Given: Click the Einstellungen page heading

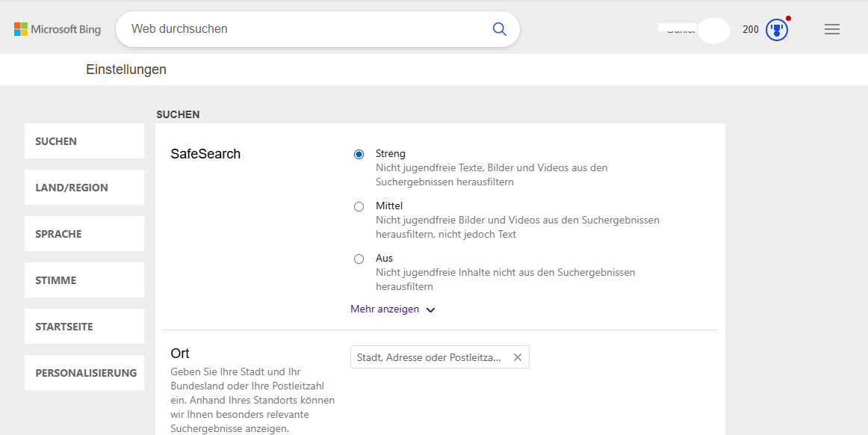Looking at the screenshot, I should (126, 70).
